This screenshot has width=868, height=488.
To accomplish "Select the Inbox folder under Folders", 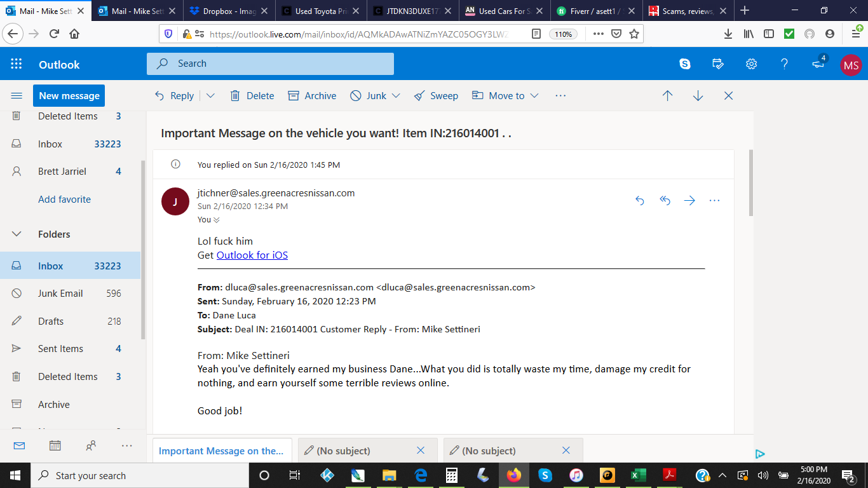I will 70,266.
